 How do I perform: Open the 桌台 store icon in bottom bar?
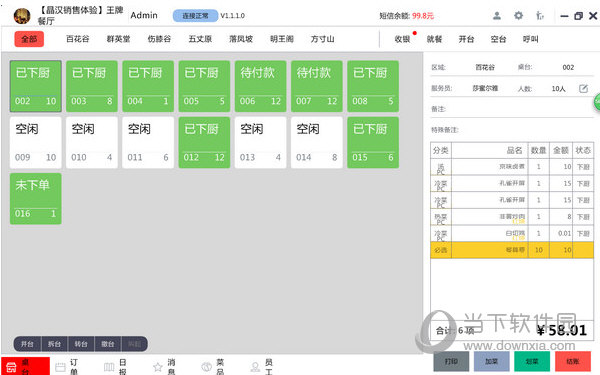click(x=11, y=367)
